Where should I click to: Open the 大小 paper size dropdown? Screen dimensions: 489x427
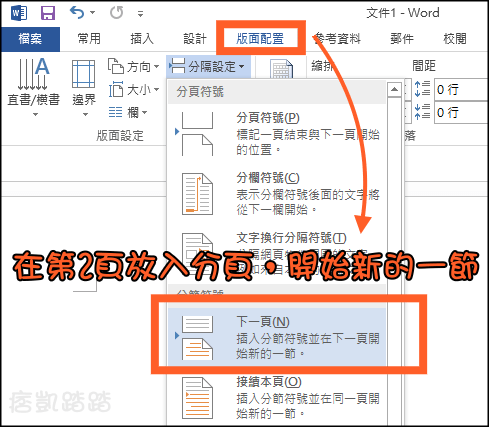coord(133,90)
